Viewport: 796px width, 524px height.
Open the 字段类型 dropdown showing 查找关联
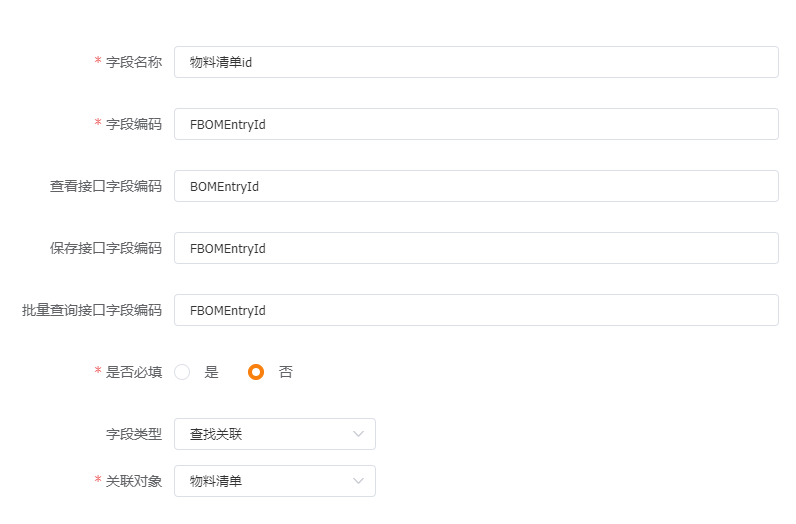[275, 434]
